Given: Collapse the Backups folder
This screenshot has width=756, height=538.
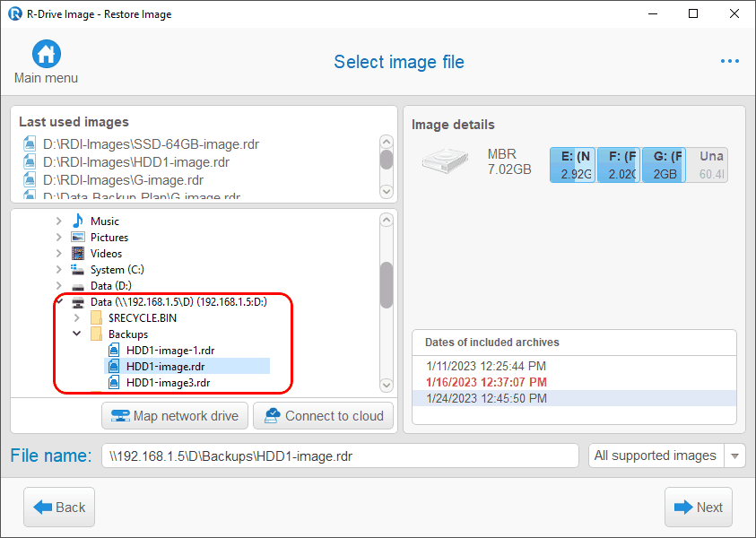Looking at the screenshot, I should tap(76, 334).
